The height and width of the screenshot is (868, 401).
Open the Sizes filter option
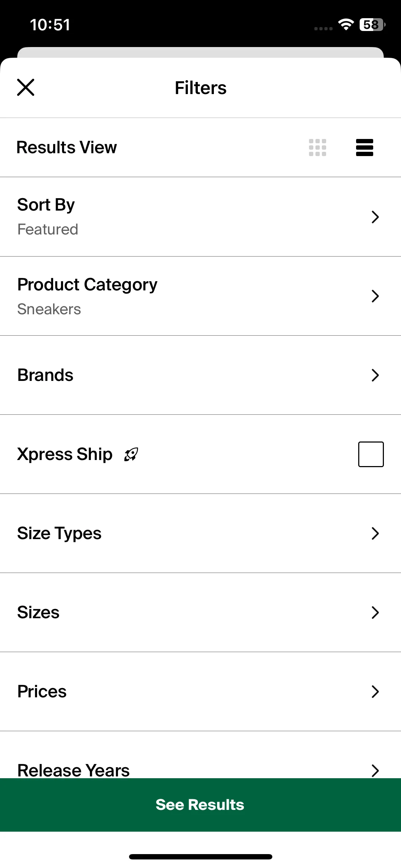(x=200, y=613)
